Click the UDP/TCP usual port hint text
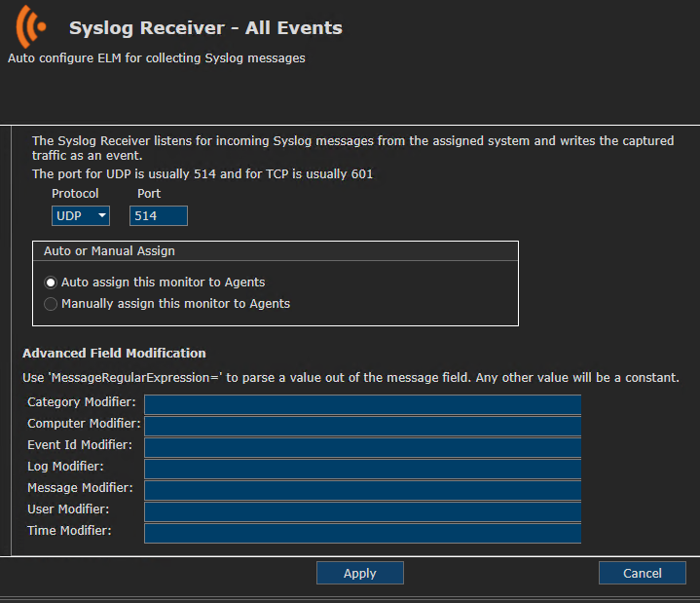The width and height of the screenshot is (700, 603). pyautogui.click(x=203, y=173)
